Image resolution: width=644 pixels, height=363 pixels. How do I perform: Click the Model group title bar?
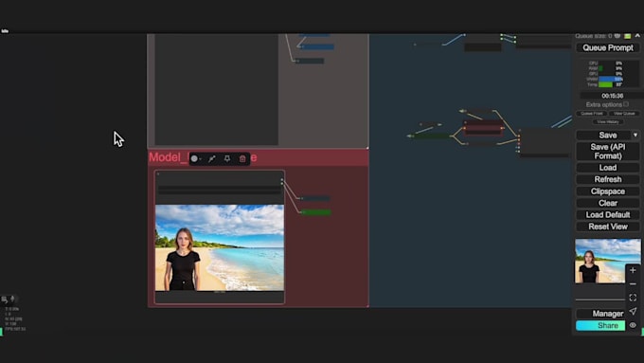(x=259, y=157)
